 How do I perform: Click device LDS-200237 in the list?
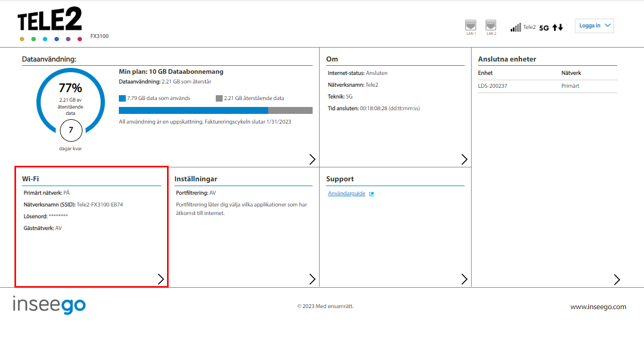coord(491,86)
